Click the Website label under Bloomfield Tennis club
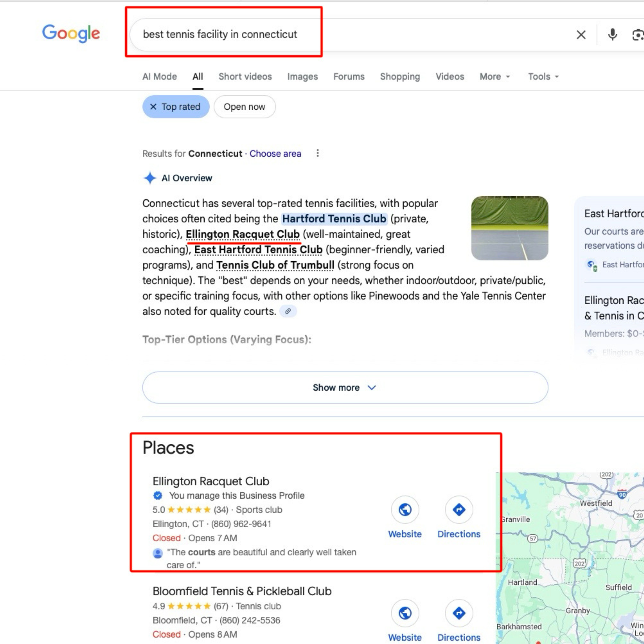This screenshot has height=644, width=644. click(405, 637)
